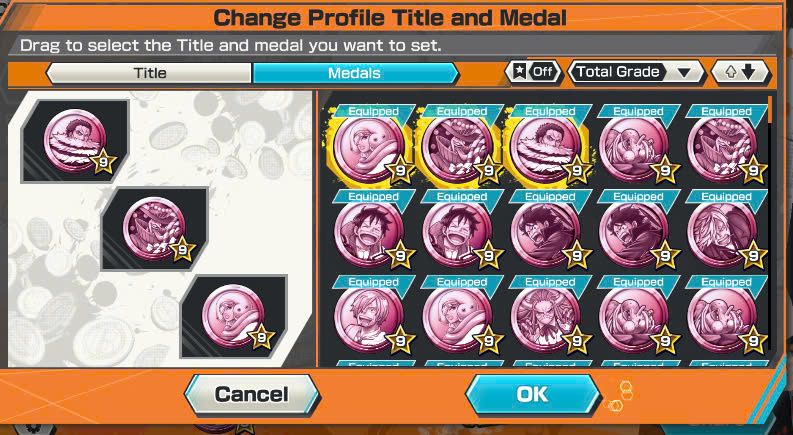Pick the fourth medal in the top row
This screenshot has height=435, width=793.
[636, 146]
